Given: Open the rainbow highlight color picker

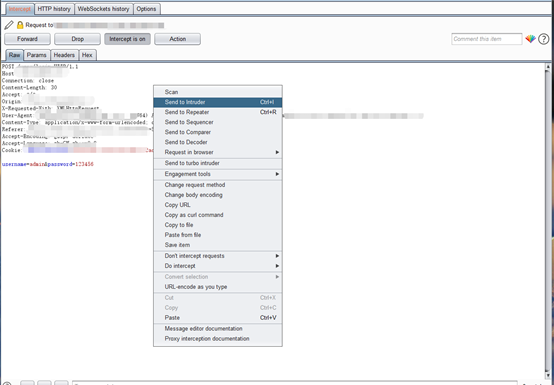Looking at the screenshot, I should [x=530, y=39].
